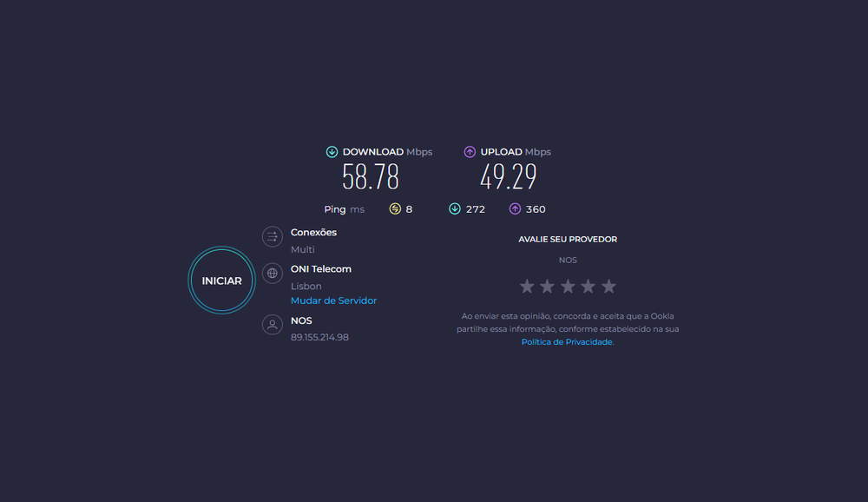Click the 58.78 download speed result
This screenshot has height=502, width=868.
click(x=371, y=177)
